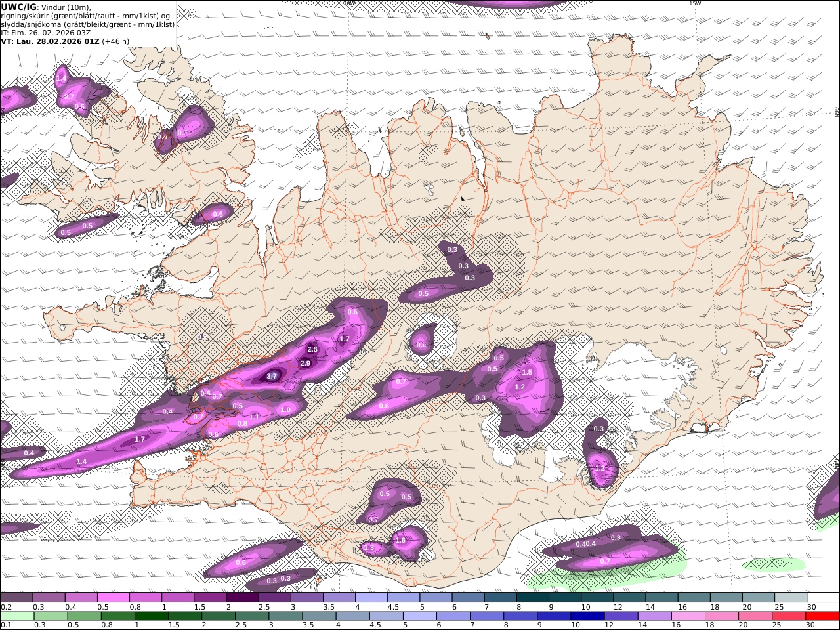Image resolution: width=840 pixels, height=630 pixels.
Task: Click the '0.2' label under the top legend row
Action: coord(5,607)
